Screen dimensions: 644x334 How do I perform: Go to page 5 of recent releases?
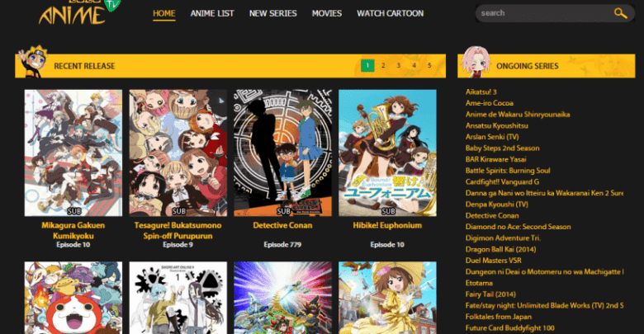pos(429,65)
